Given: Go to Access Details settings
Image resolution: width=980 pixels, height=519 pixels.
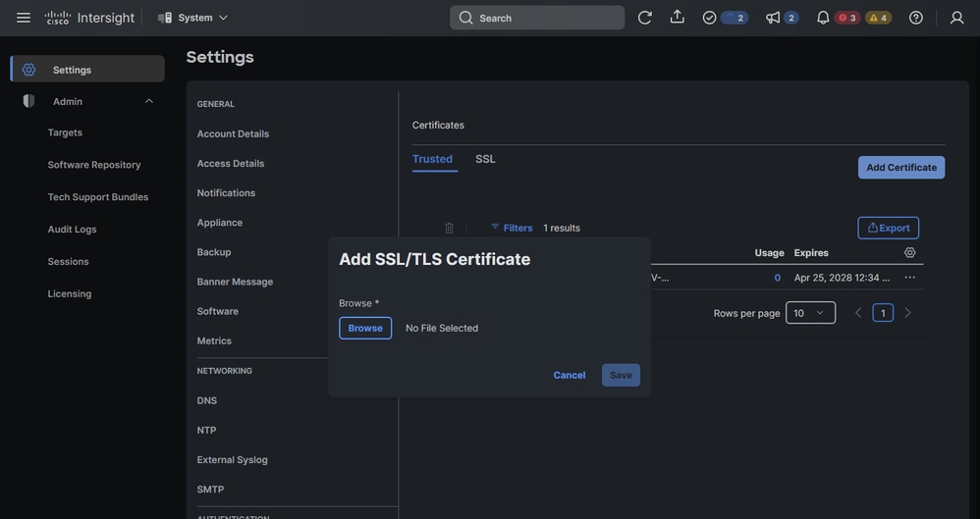Looking at the screenshot, I should (x=231, y=163).
